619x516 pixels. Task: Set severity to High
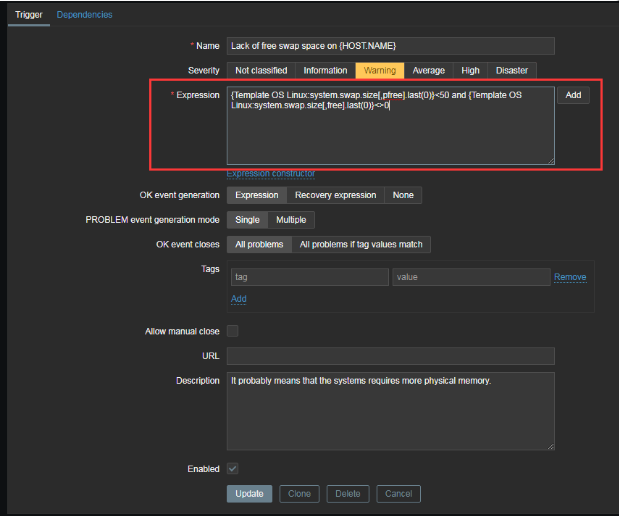click(470, 71)
